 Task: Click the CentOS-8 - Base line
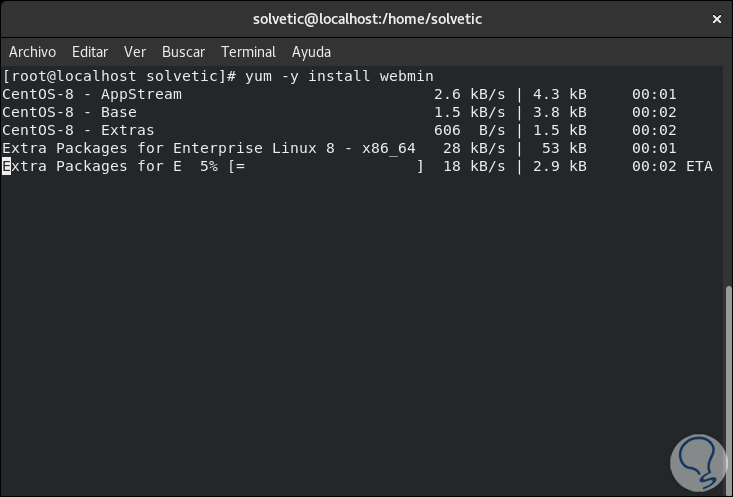[70, 112]
